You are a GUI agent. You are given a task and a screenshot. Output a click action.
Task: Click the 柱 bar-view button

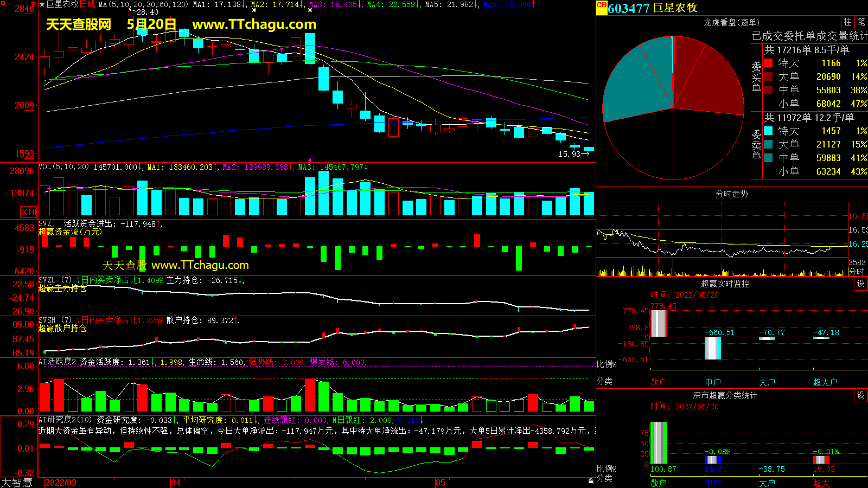(x=847, y=22)
